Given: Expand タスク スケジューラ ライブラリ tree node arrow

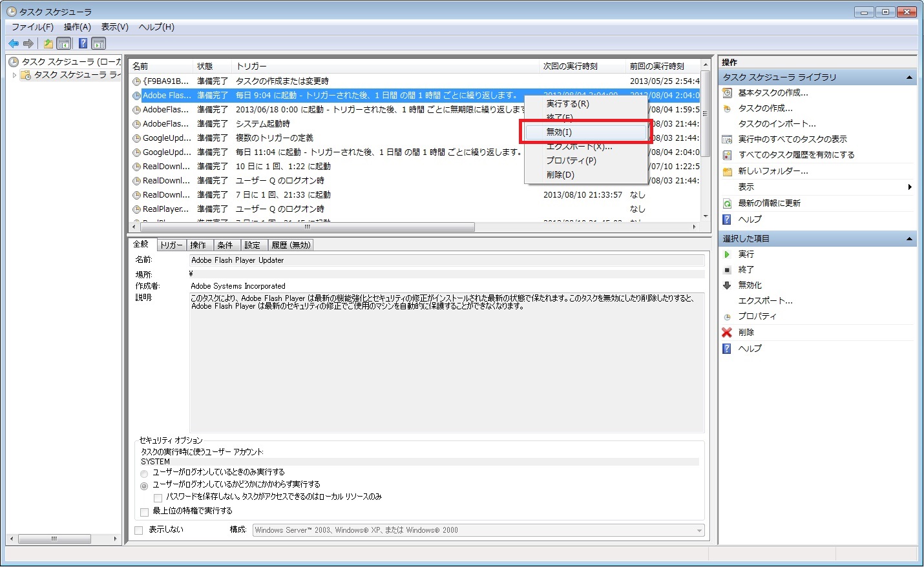Looking at the screenshot, I should click(x=14, y=75).
